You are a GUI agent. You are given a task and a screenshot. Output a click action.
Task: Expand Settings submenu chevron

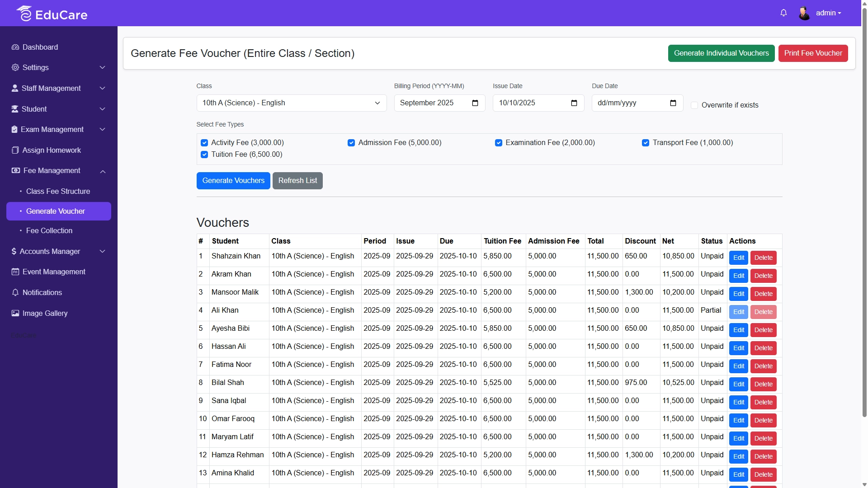pyautogui.click(x=103, y=67)
